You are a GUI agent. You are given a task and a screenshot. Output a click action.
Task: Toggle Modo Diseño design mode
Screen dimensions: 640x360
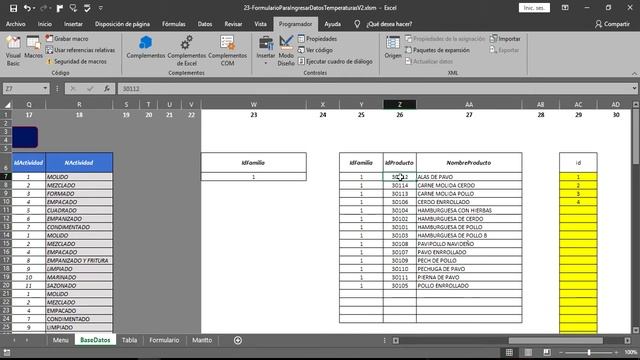(286, 51)
